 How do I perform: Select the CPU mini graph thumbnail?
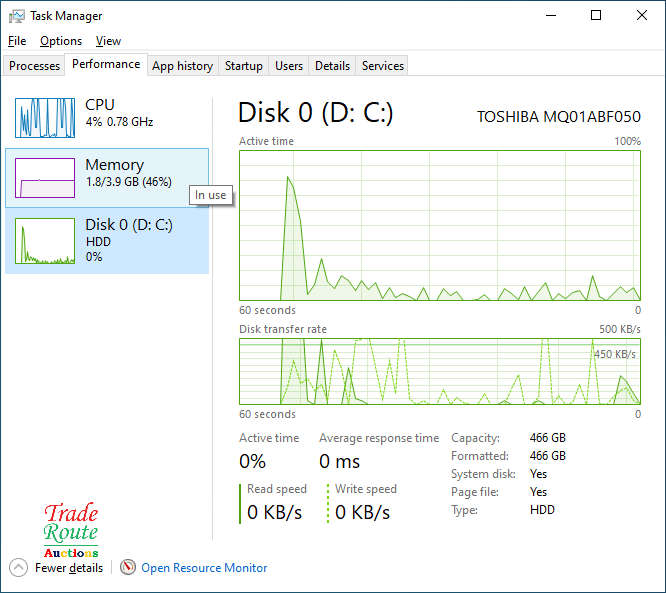pos(45,118)
